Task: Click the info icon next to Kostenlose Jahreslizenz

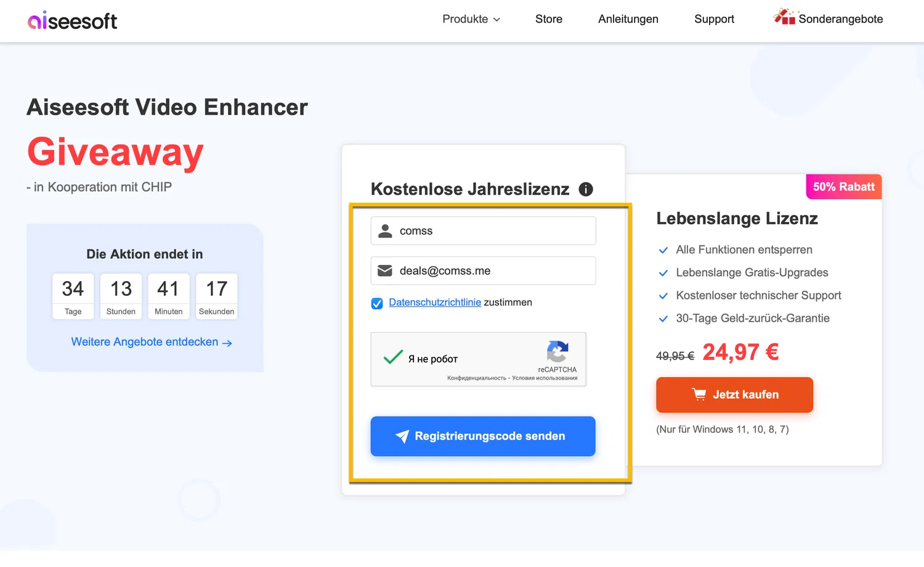Action: pos(586,189)
